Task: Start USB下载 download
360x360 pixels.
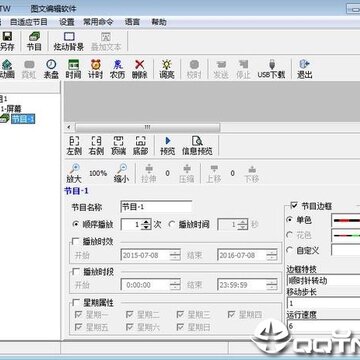Action: 271,69
